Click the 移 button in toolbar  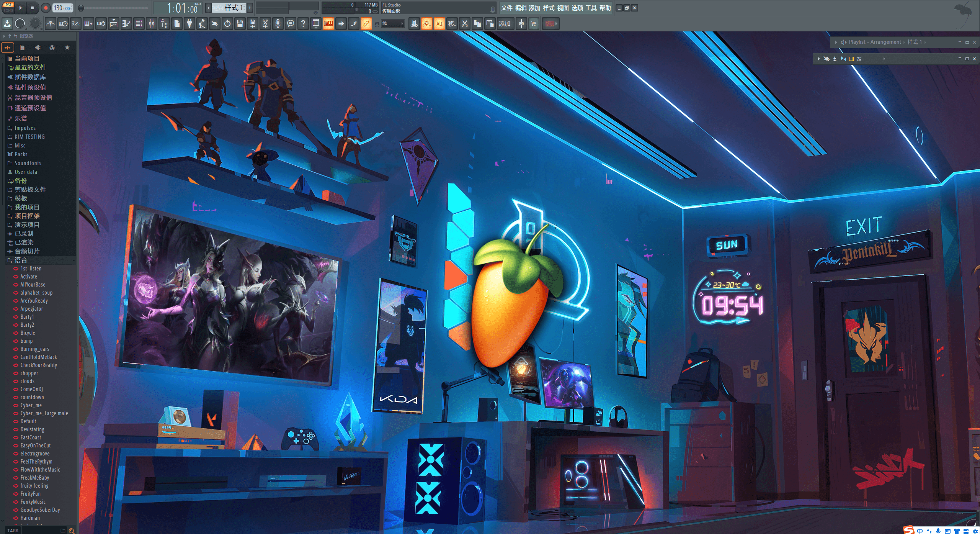pos(452,24)
